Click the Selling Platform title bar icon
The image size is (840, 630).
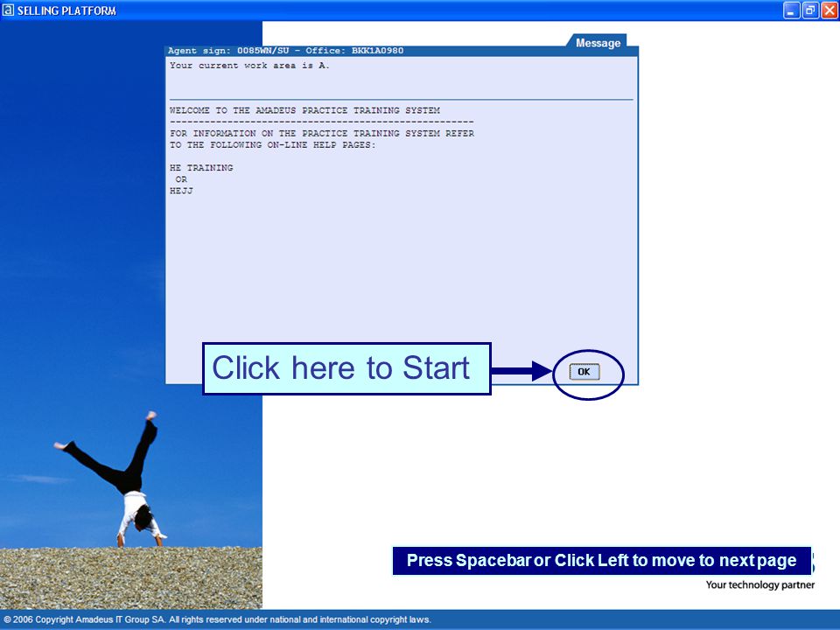pos(8,10)
